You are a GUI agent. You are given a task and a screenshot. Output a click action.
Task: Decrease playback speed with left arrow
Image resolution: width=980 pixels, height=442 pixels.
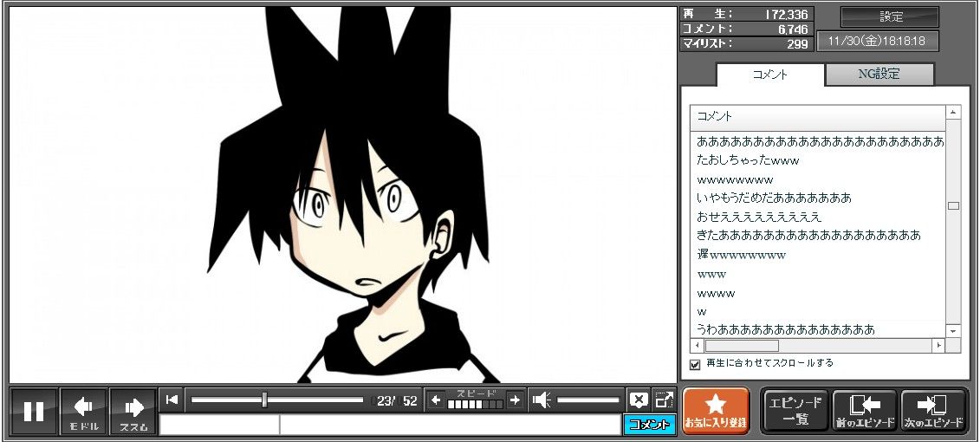click(436, 400)
